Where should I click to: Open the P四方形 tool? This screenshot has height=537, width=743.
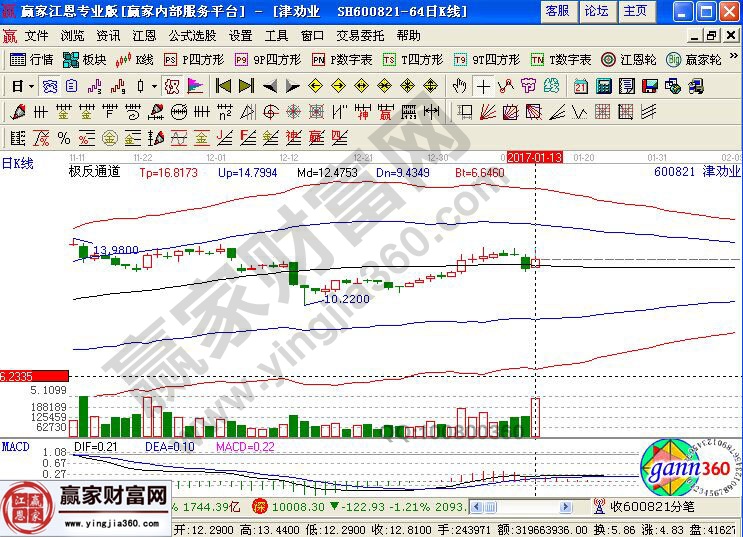(x=193, y=60)
